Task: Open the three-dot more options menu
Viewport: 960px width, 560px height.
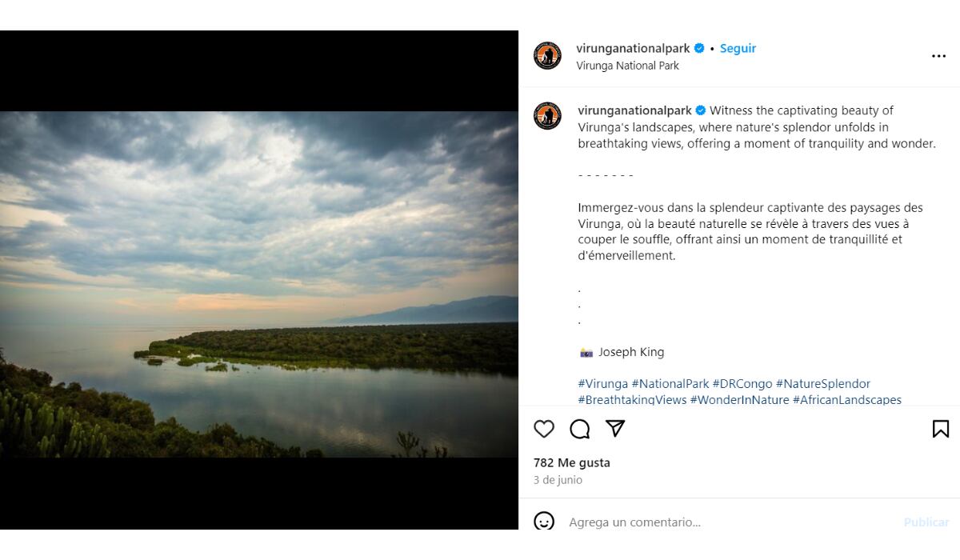Action: coord(938,56)
